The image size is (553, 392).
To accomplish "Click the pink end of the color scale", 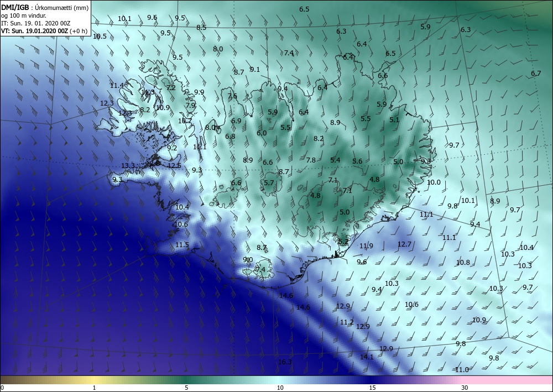I will tap(508, 380).
